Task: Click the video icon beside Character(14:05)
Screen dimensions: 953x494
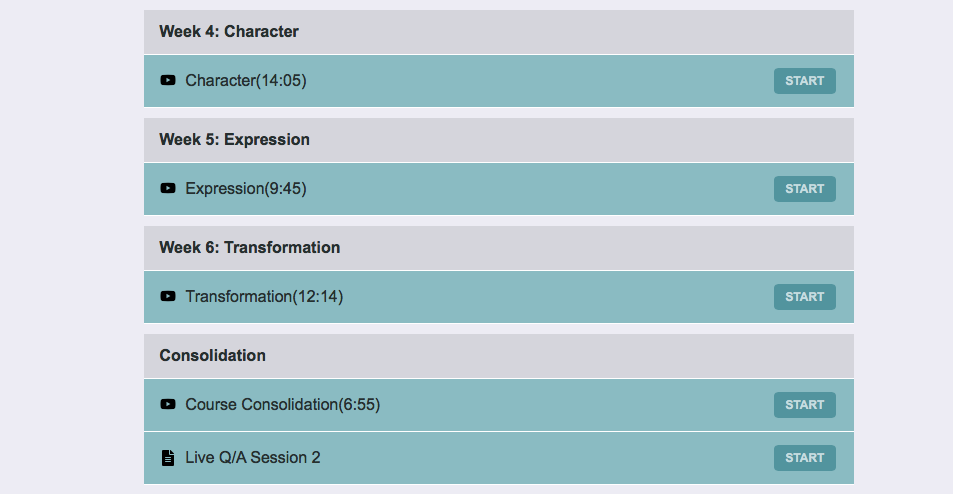Action: [x=168, y=80]
